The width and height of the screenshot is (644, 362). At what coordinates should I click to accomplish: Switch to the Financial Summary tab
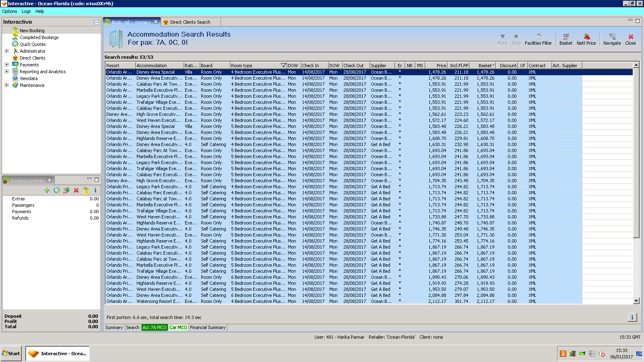[x=208, y=327]
